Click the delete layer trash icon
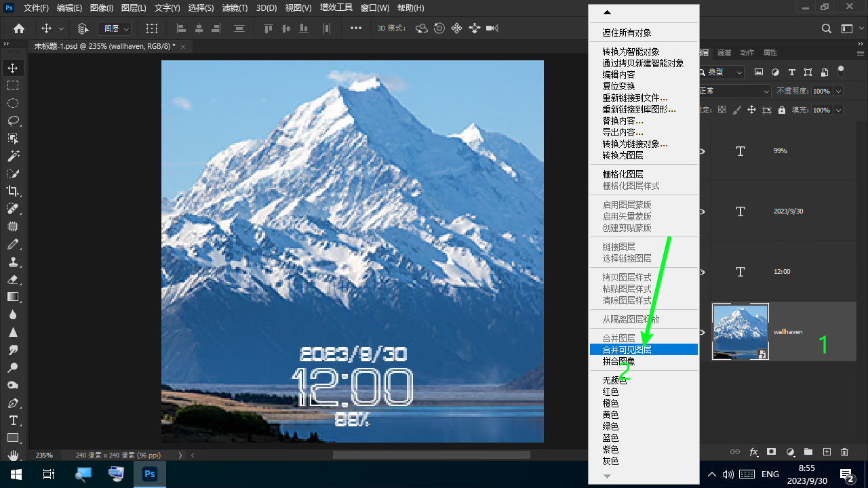 pyautogui.click(x=844, y=452)
